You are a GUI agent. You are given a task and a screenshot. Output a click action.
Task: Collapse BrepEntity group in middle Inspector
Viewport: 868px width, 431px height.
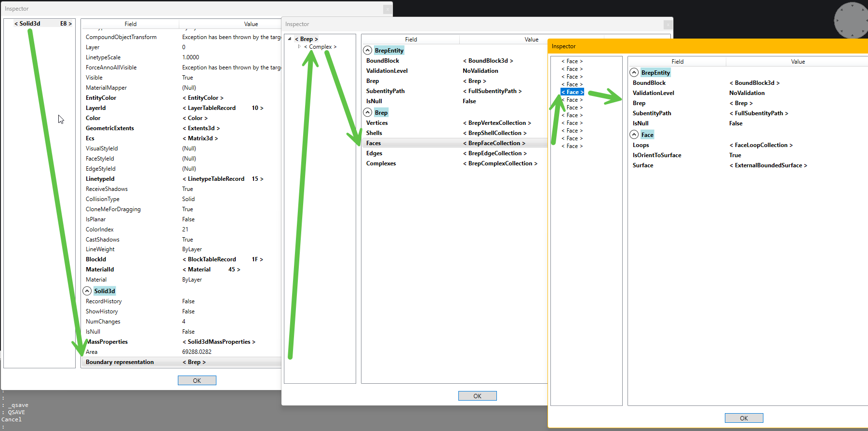click(368, 51)
